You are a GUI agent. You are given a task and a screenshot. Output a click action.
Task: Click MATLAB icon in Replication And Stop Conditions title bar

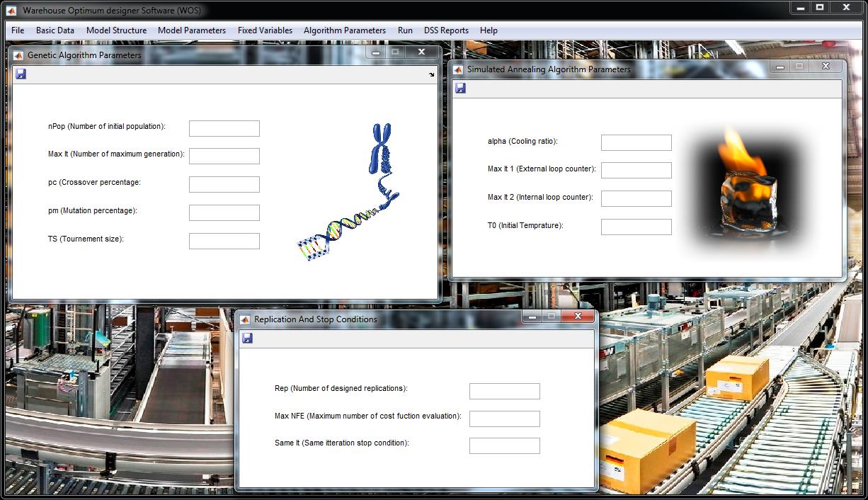245,319
